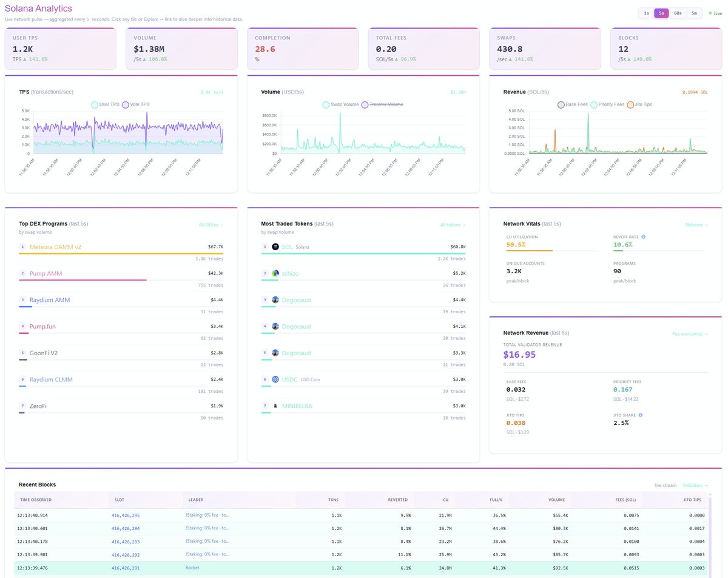
Task: Open the Swaps summary tile
Action: coord(545,49)
